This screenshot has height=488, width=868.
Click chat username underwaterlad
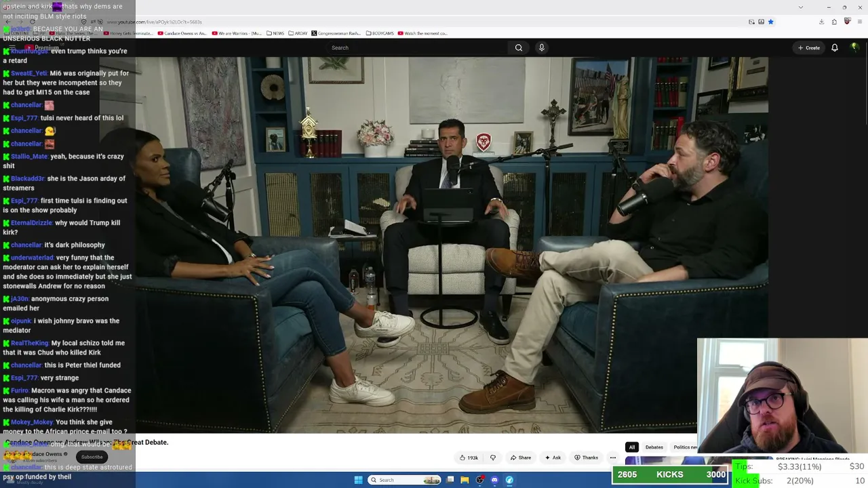pyautogui.click(x=32, y=258)
